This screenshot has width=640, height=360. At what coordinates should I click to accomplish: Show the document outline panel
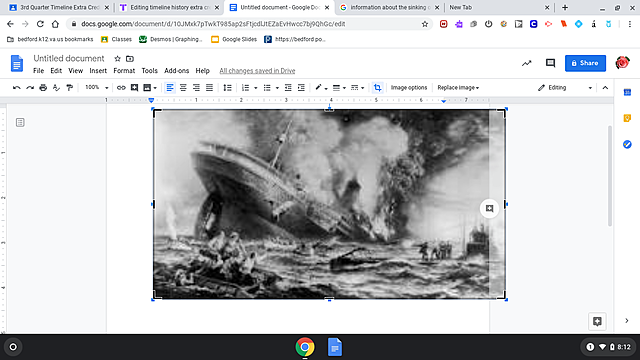tap(20, 122)
